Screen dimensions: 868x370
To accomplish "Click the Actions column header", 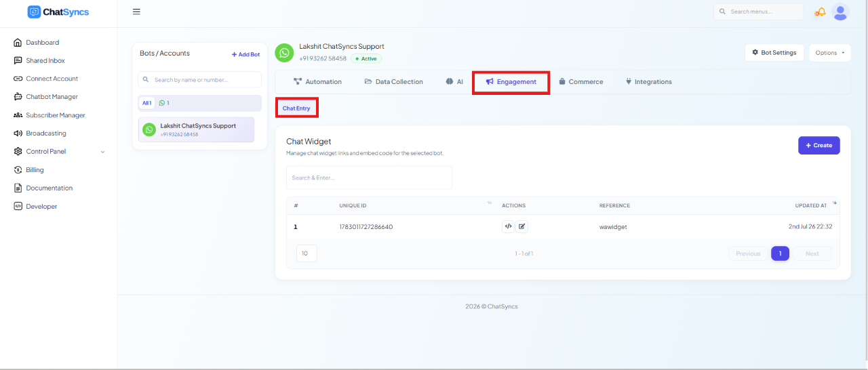I will click(513, 206).
